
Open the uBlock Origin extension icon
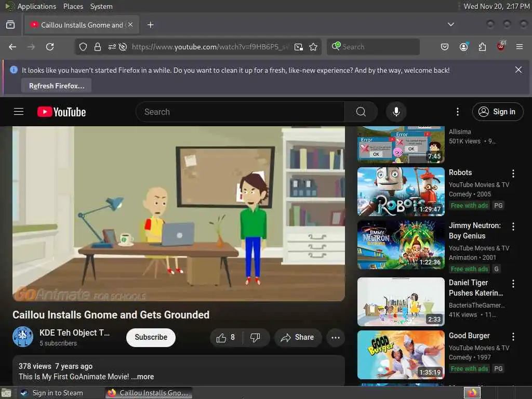pyautogui.click(x=501, y=46)
